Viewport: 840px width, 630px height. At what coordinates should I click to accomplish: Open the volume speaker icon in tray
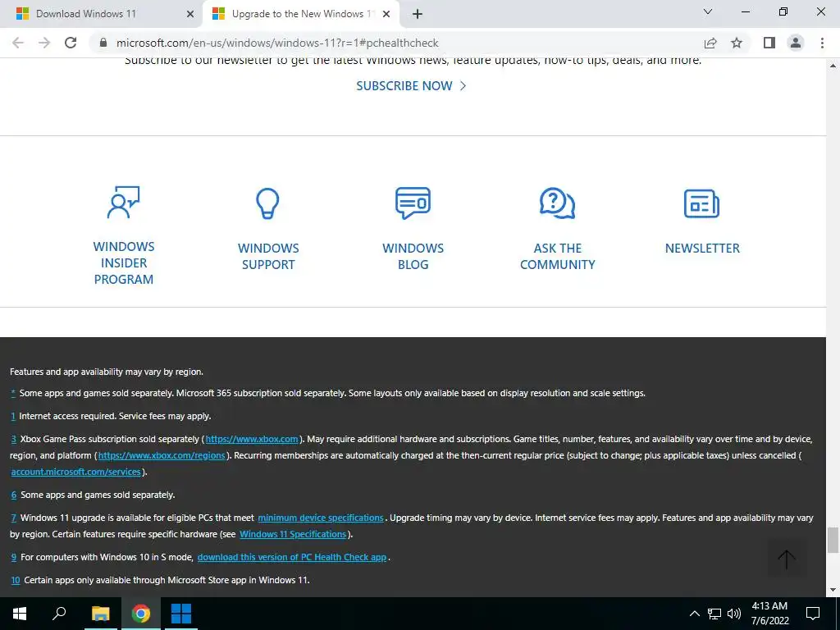tap(734, 614)
